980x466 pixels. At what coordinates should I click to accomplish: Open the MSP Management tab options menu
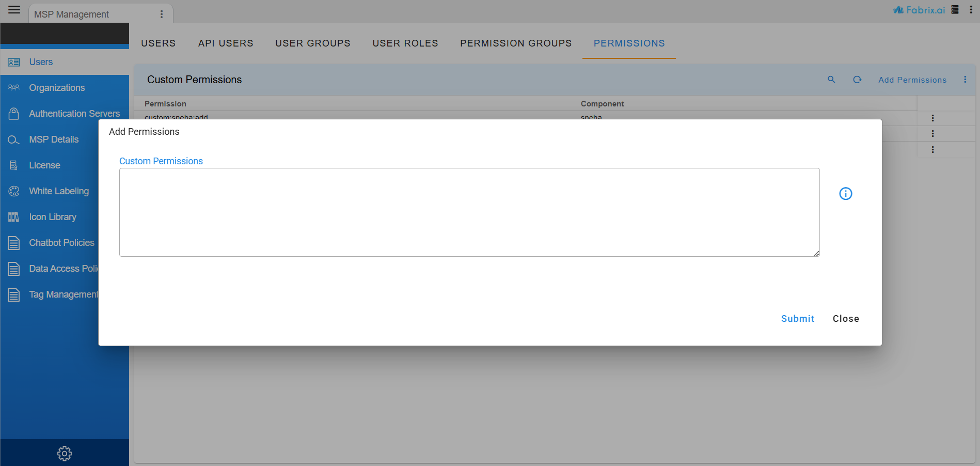(163, 13)
